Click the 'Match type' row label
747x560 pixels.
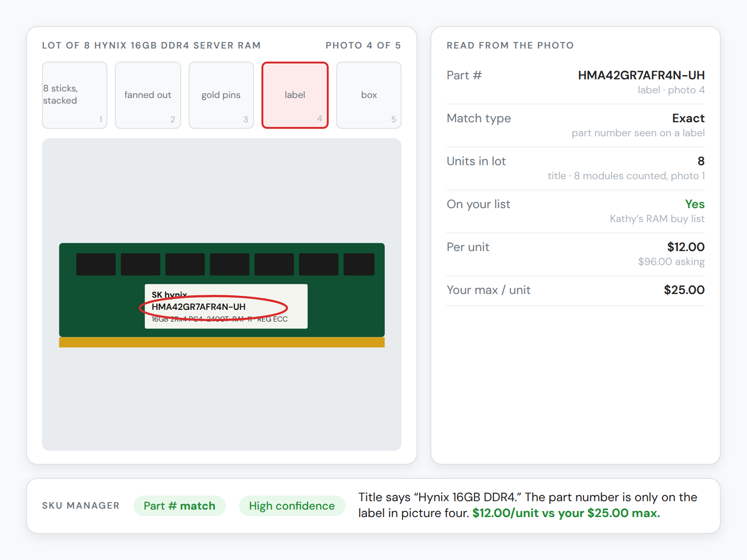tap(479, 118)
